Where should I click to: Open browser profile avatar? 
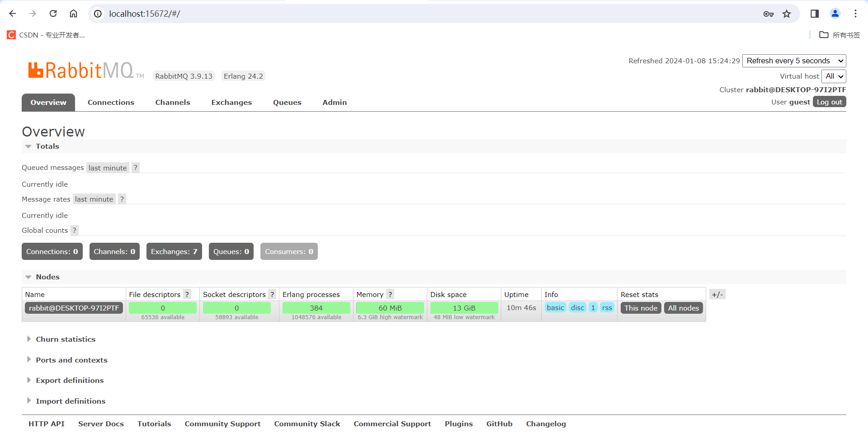pyautogui.click(x=835, y=14)
